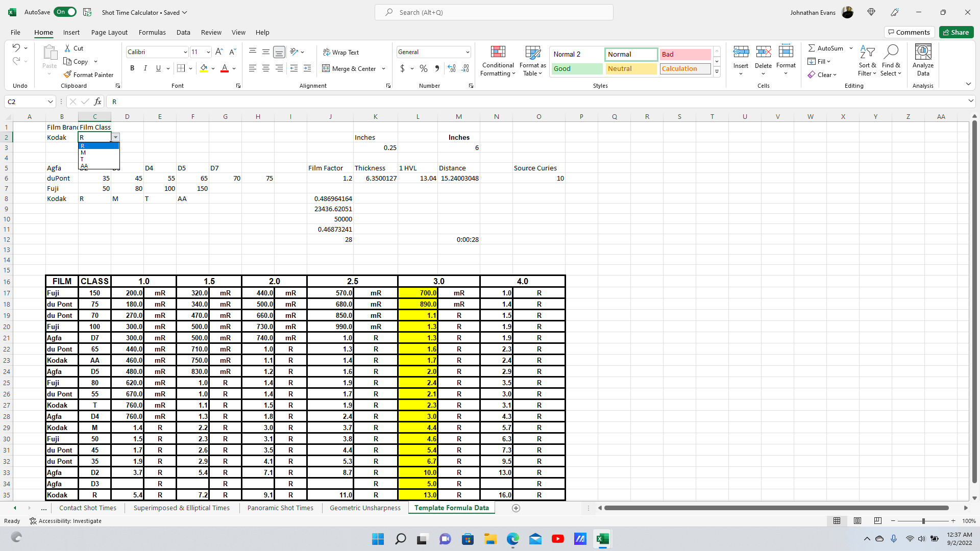Click the Share button
Image resolution: width=980 pixels, height=551 pixels.
pos(957,32)
